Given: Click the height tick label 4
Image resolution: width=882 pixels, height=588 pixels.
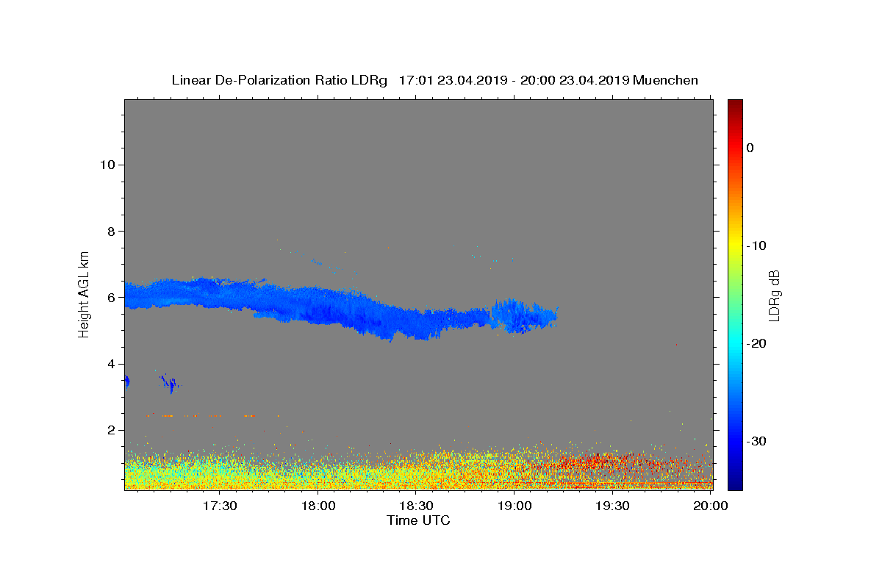Looking at the screenshot, I should click(x=110, y=364).
